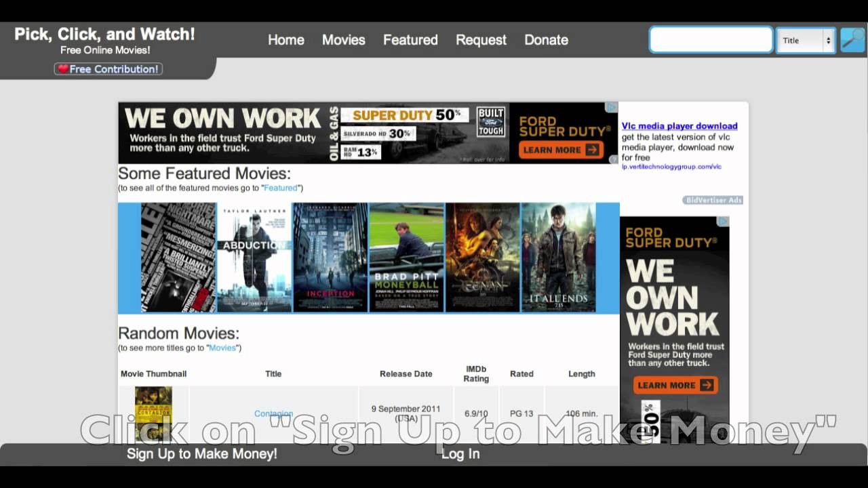
Task: Click Learn More in top Ford banner
Action: click(561, 150)
